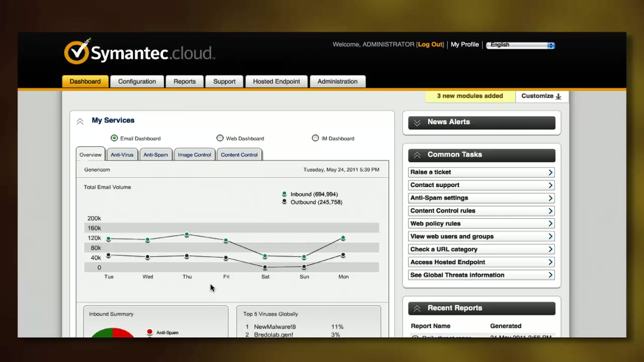Viewport: 644px width, 362px height.
Task: Select the IM Dashboard radio button
Action: click(x=315, y=138)
